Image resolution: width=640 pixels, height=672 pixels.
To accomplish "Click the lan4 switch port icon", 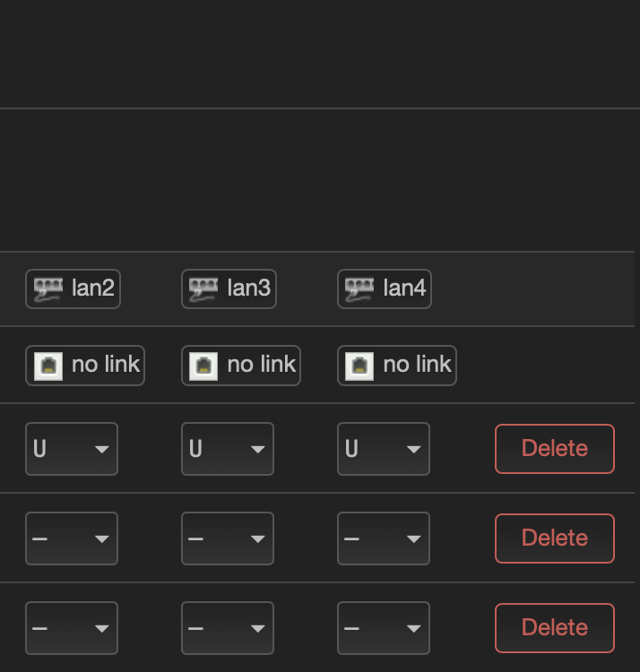I will (359, 289).
